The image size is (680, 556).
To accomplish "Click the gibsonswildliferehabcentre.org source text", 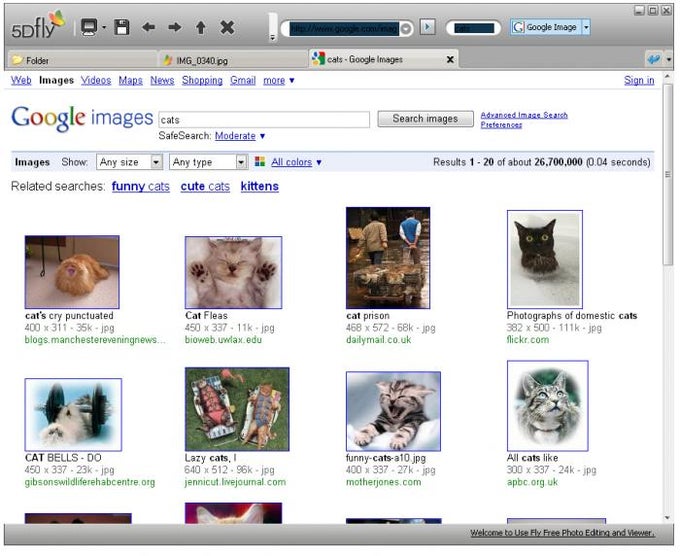I will tap(90, 482).
